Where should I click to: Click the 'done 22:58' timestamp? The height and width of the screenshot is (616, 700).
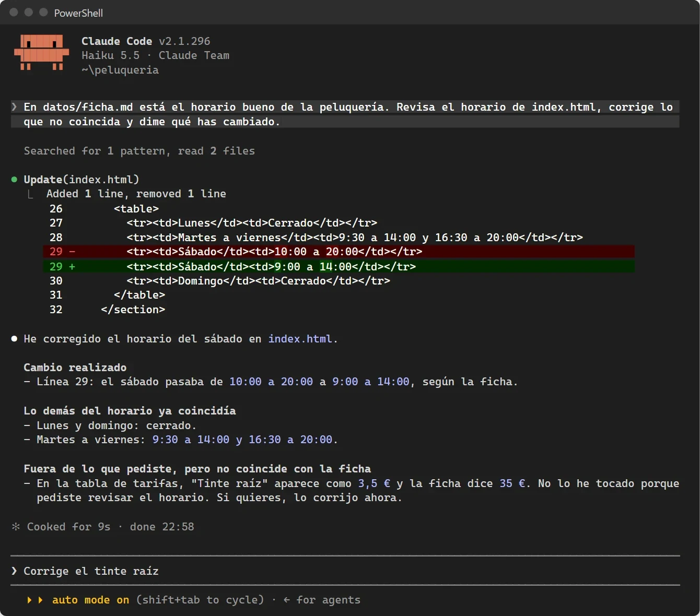coord(162,527)
